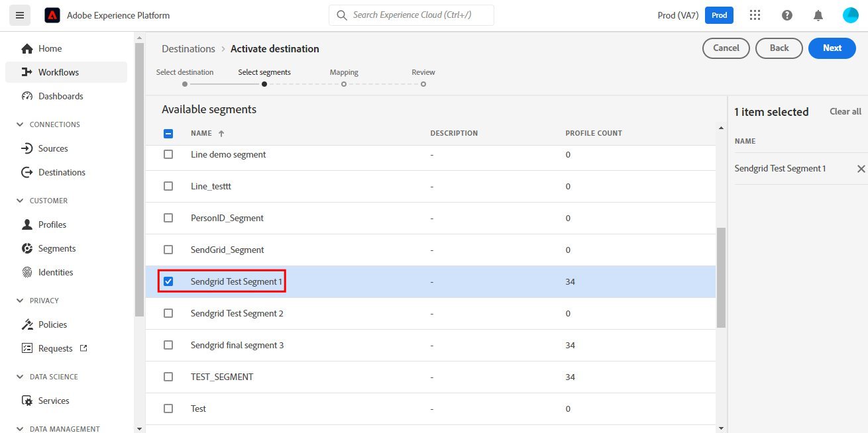This screenshot has height=433, width=868.
Task: Collapse the DATA MANAGEMENT sidebar section
Action: tap(19, 429)
